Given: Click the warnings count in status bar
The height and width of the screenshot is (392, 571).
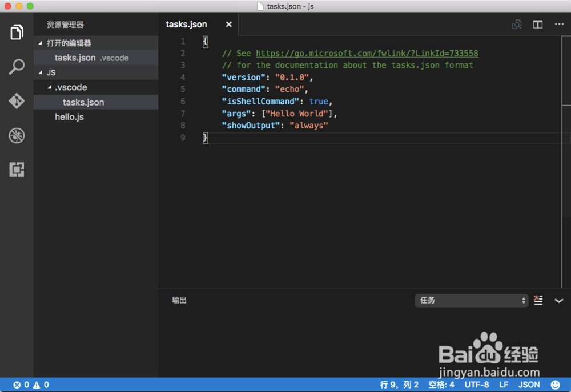Looking at the screenshot, I should [41, 385].
